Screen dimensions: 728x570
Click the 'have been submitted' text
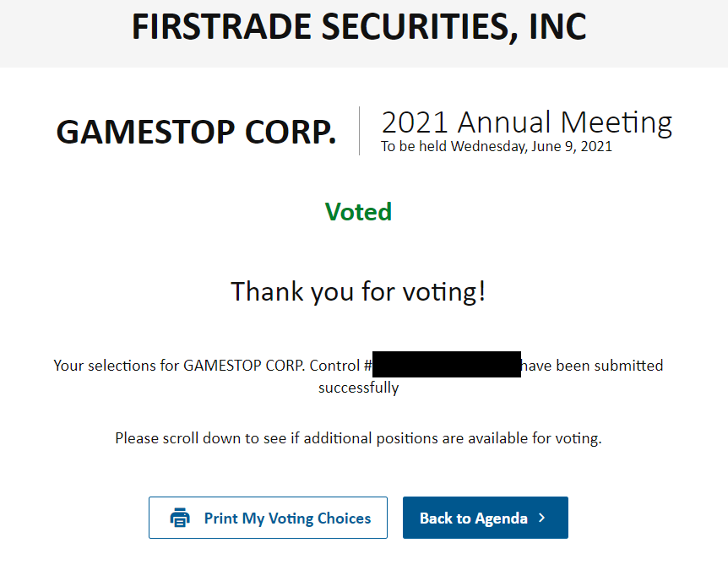(x=592, y=366)
